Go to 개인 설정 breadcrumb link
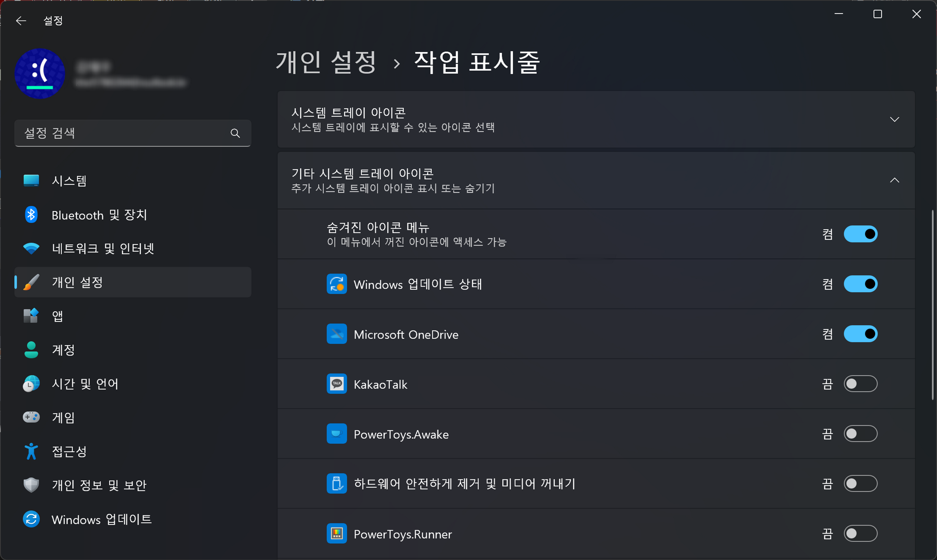Viewport: 937px width, 560px height. coord(326,63)
